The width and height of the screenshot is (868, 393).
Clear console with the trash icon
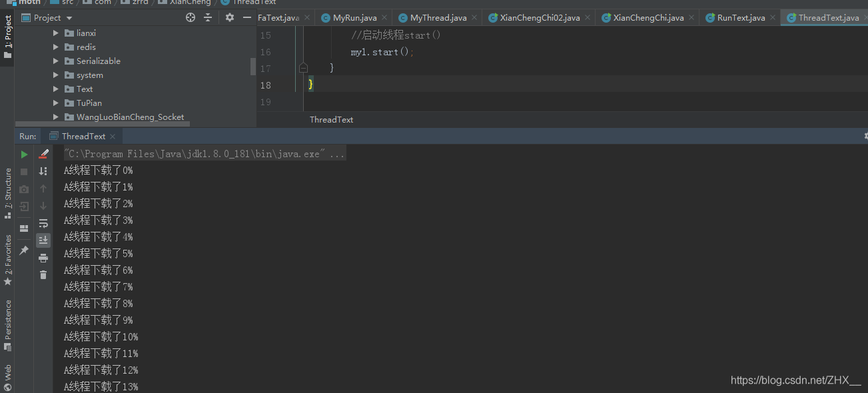tap(43, 274)
